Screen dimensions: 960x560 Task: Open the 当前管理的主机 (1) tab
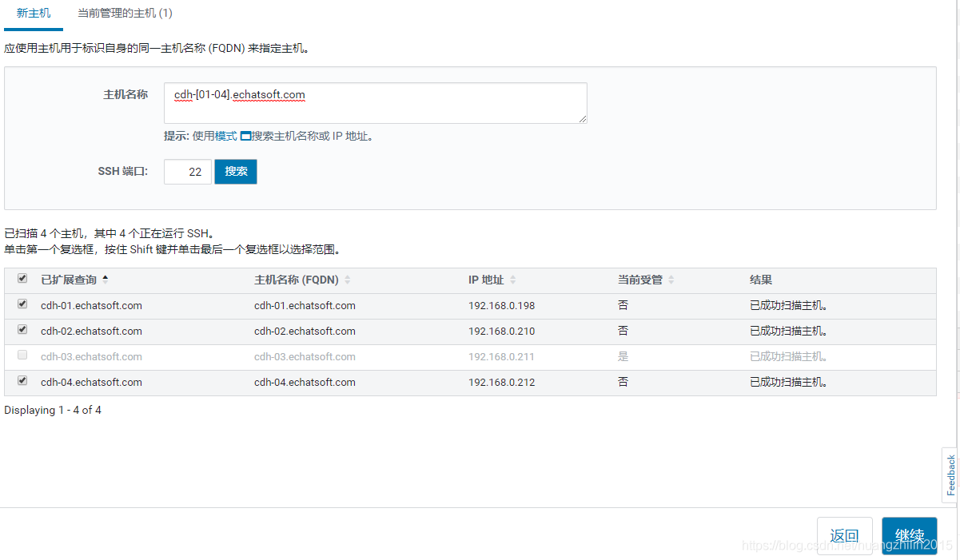click(x=125, y=14)
